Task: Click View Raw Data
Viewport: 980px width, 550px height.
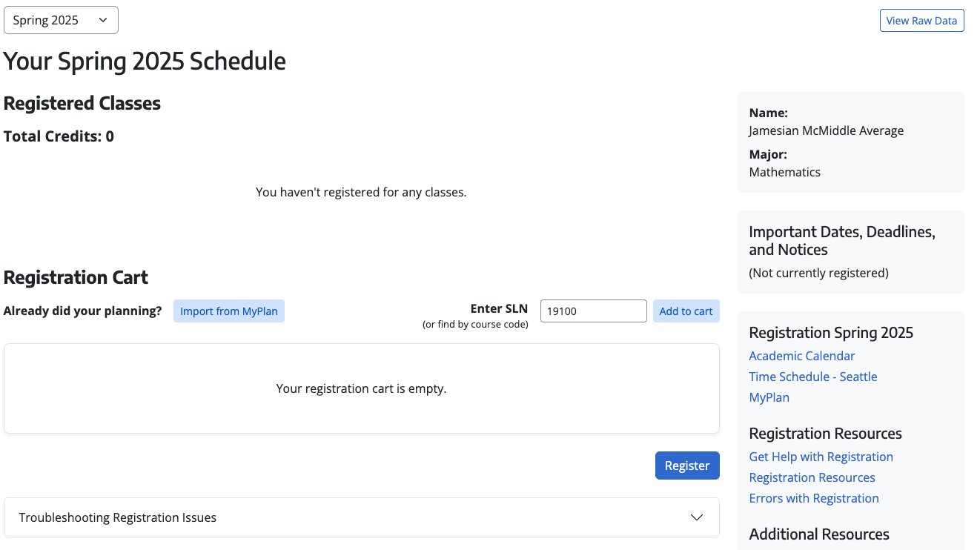Action: (921, 20)
